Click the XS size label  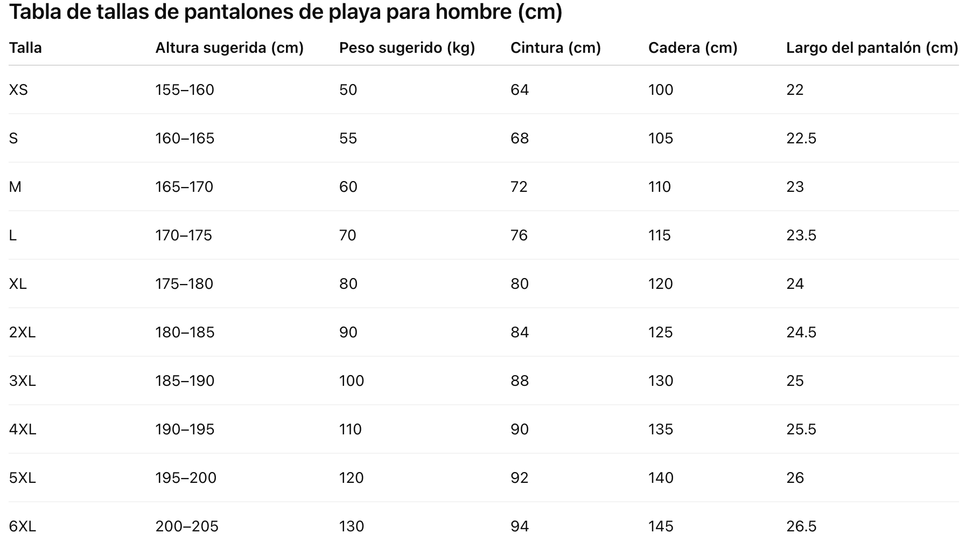[x=18, y=90]
